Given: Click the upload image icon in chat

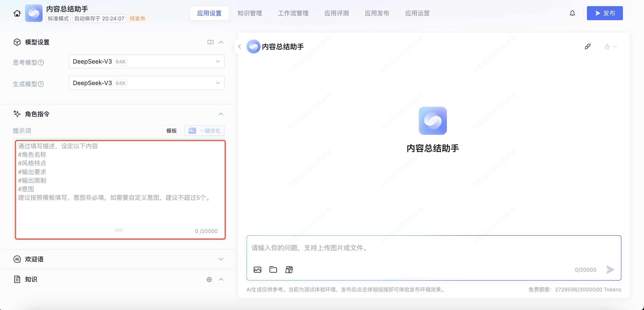Looking at the screenshot, I should [x=257, y=269].
